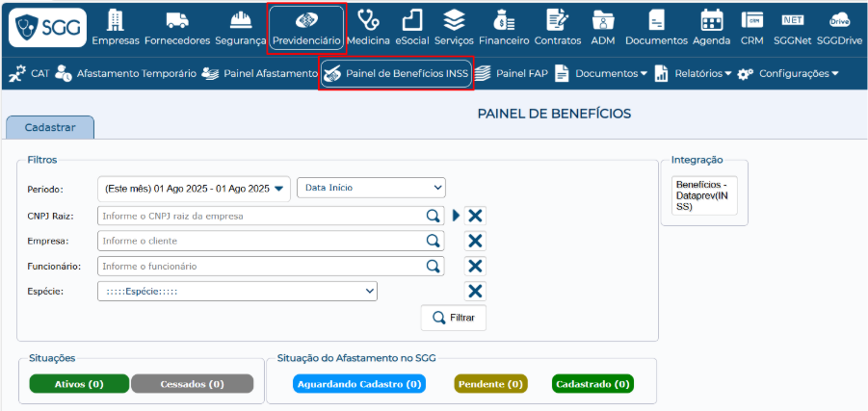Open the Agenda calendar icon

point(711,20)
